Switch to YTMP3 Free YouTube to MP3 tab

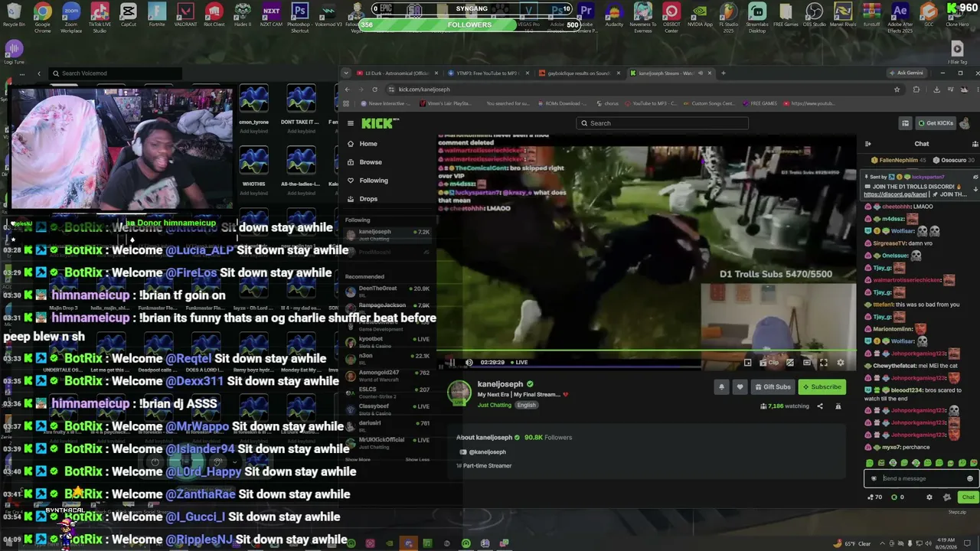(x=487, y=73)
